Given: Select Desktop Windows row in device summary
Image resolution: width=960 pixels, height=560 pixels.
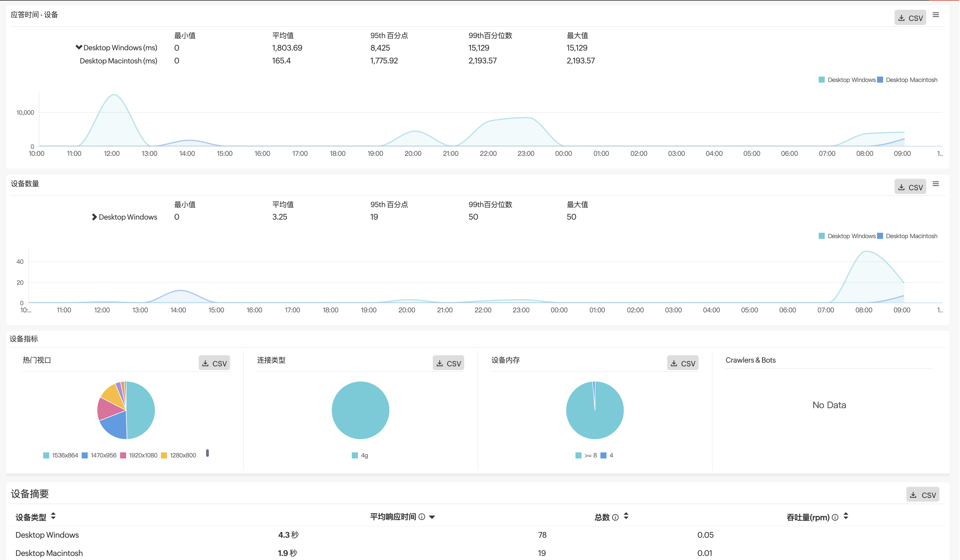Looking at the screenshot, I should 478,535.
